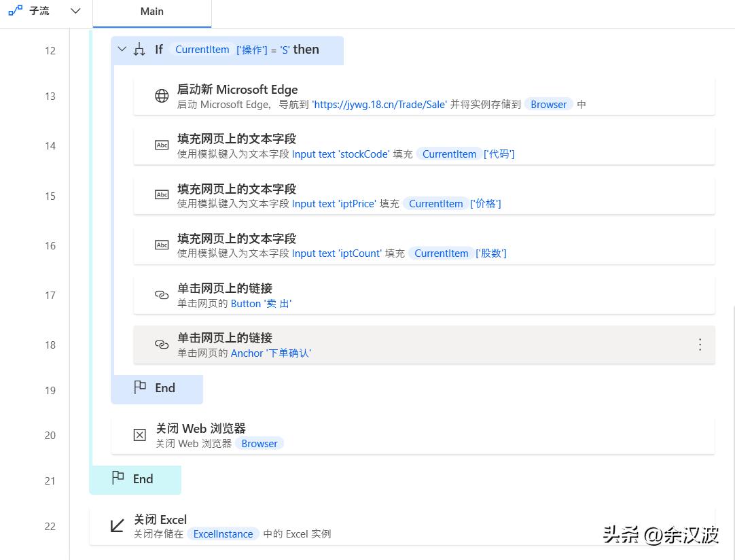Open the 子流 dropdown chevron
The height and width of the screenshot is (560, 735).
click(x=75, y=11)
